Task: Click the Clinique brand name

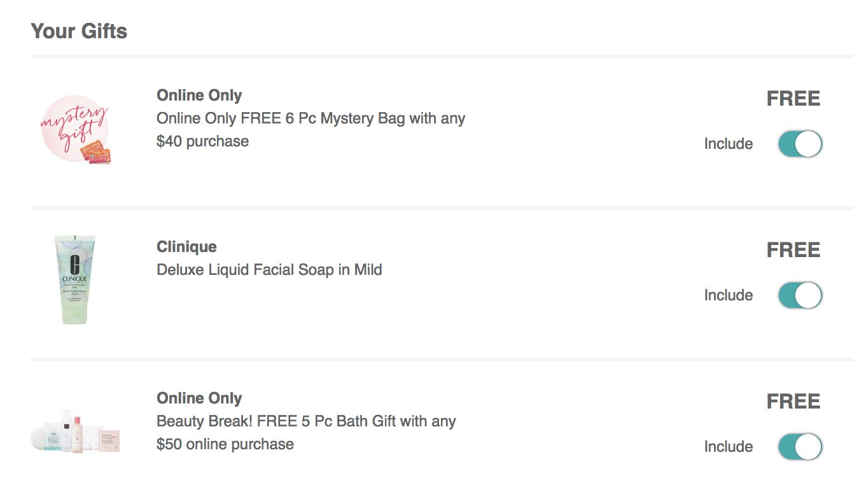Action: [x=186, y=247]
